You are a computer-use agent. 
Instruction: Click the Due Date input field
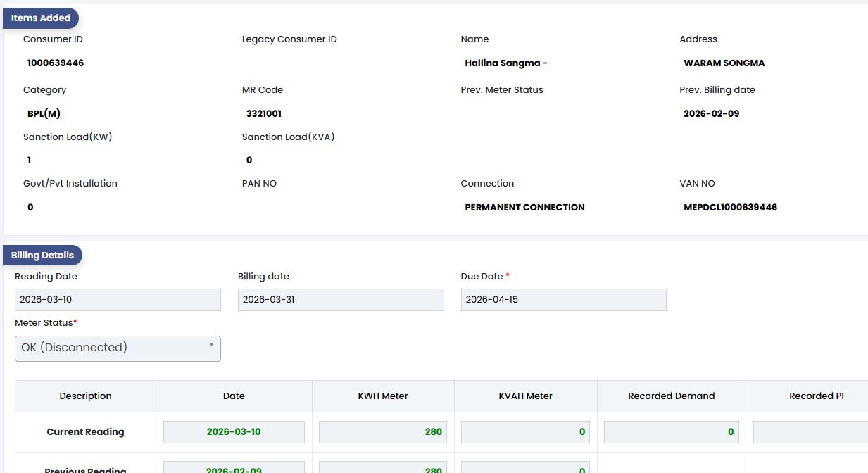563,300
